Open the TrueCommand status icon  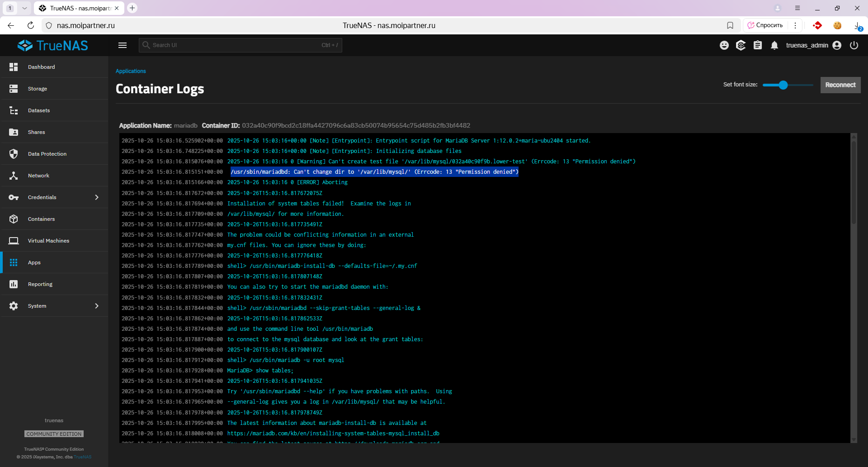[741, 45]
